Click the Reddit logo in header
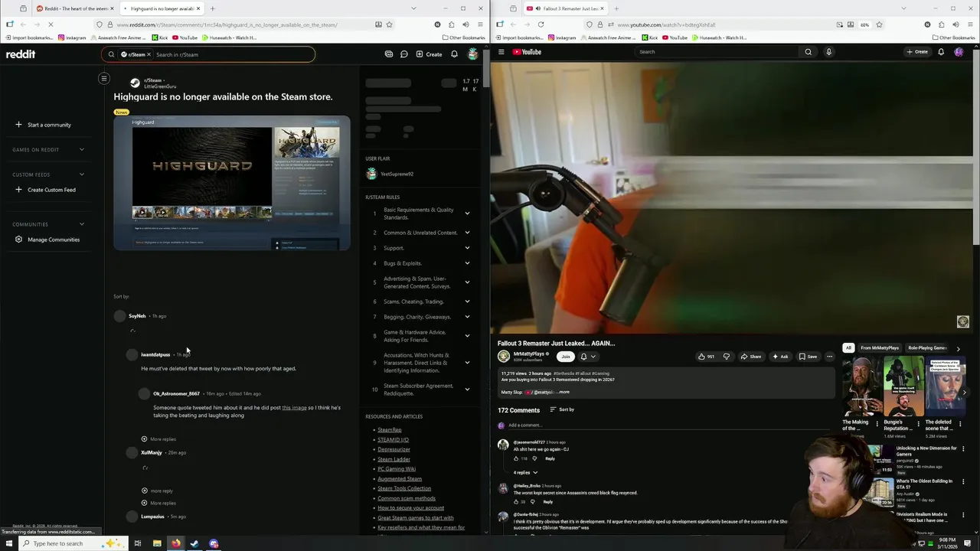980x551 pixels. [x=21, y=54]
